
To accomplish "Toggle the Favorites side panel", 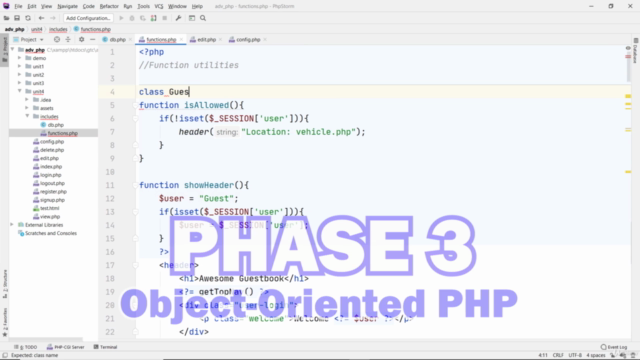I will [5, 322].
